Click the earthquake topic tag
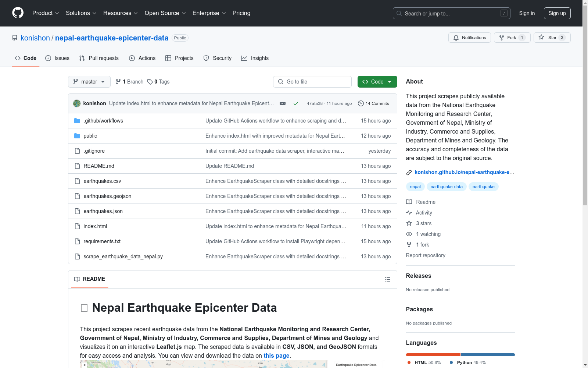 coord(484,187)
